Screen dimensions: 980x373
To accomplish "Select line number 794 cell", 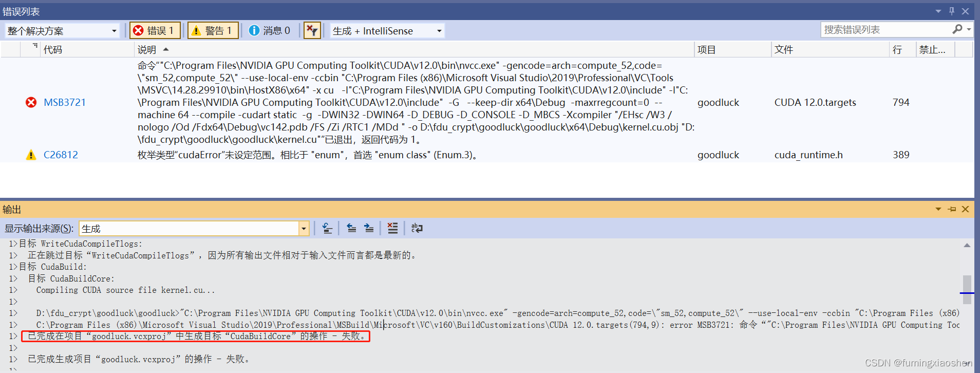I will 901,102.
